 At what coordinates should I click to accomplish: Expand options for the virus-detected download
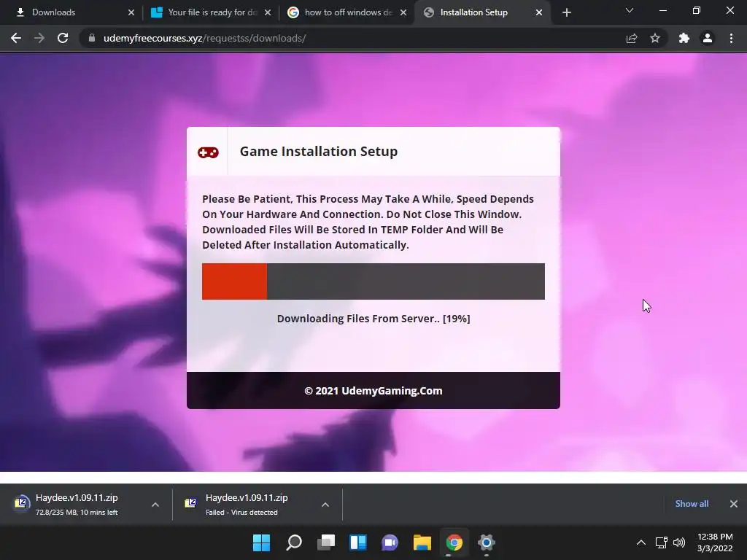(x=325, y=505)
